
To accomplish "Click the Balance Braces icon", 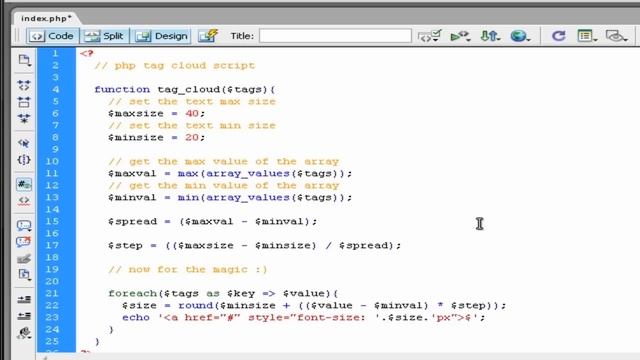I will tap(24, 160).
